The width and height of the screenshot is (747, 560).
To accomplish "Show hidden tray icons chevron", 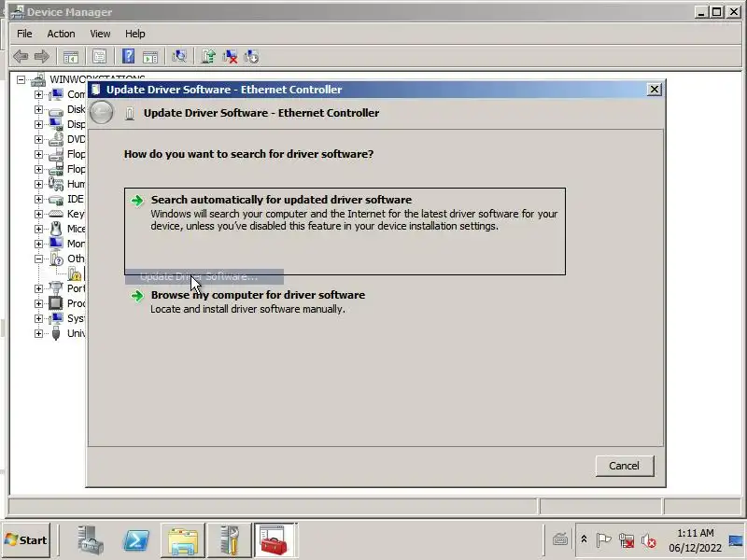I will pos(584,540).
